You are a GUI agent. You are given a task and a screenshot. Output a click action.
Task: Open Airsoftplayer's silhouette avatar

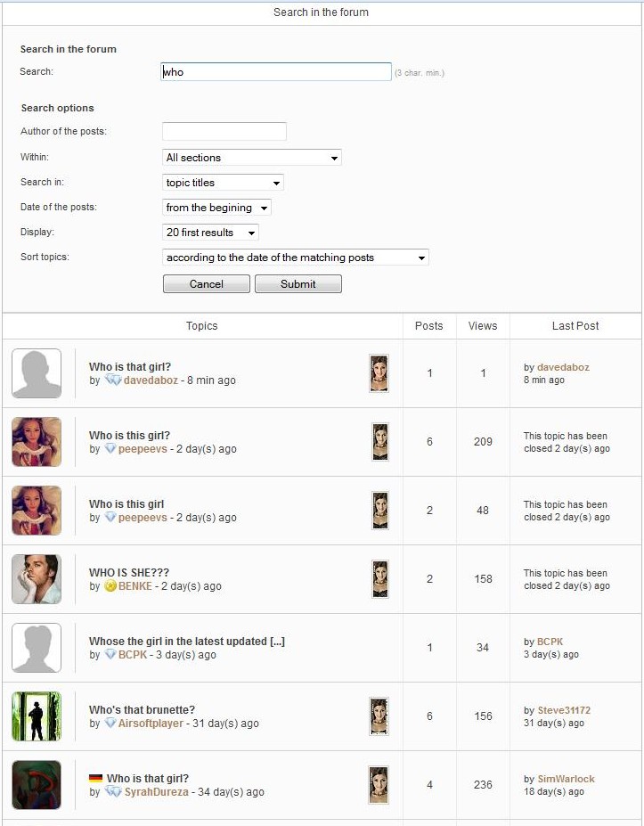click(x=37, y=716)
